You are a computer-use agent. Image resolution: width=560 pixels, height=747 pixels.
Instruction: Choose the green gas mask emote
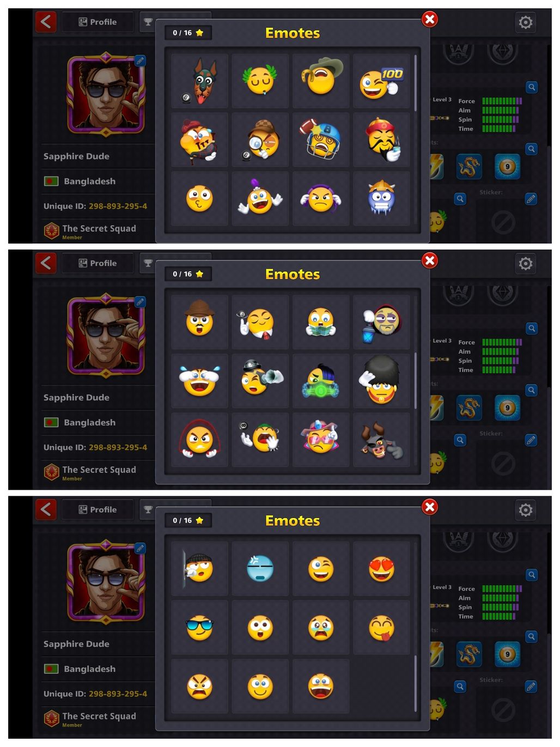click(321, 381)
